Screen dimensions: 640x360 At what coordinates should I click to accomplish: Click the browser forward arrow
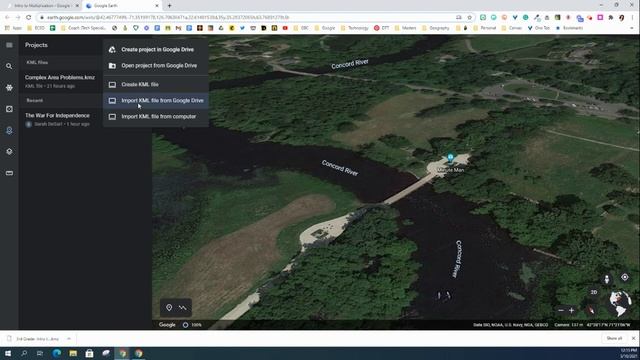tap(18, 18)
